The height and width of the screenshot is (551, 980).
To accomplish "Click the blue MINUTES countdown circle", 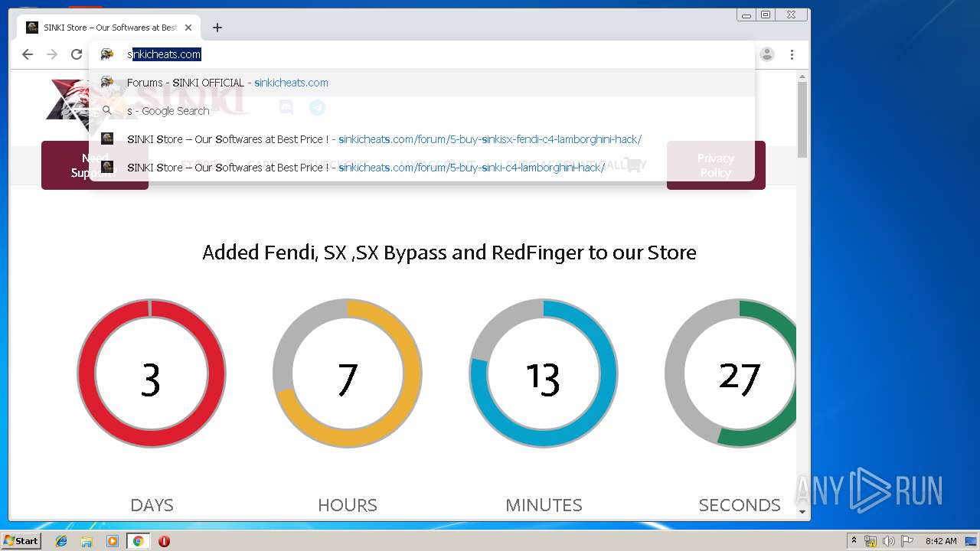I will pyautogui.click(x=544, y=373).
